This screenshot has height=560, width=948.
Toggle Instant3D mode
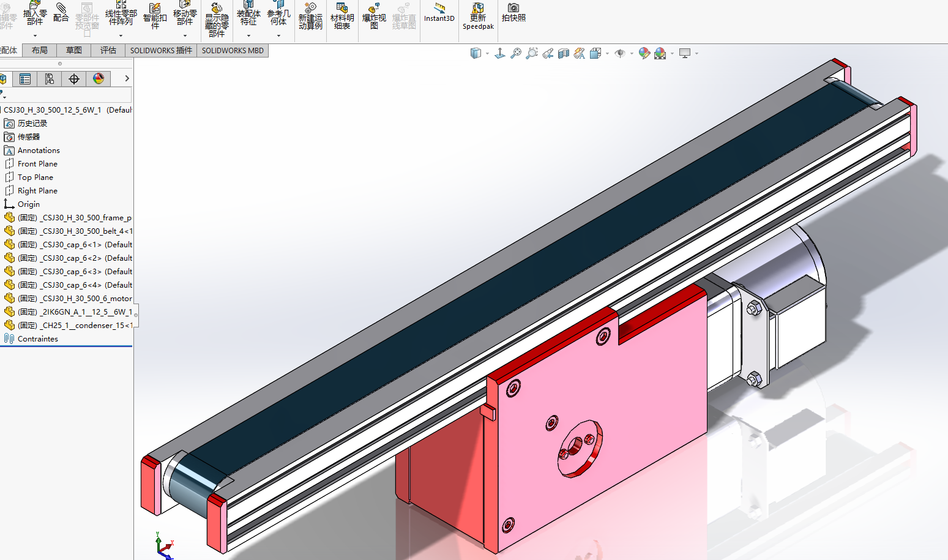point(439,12)
